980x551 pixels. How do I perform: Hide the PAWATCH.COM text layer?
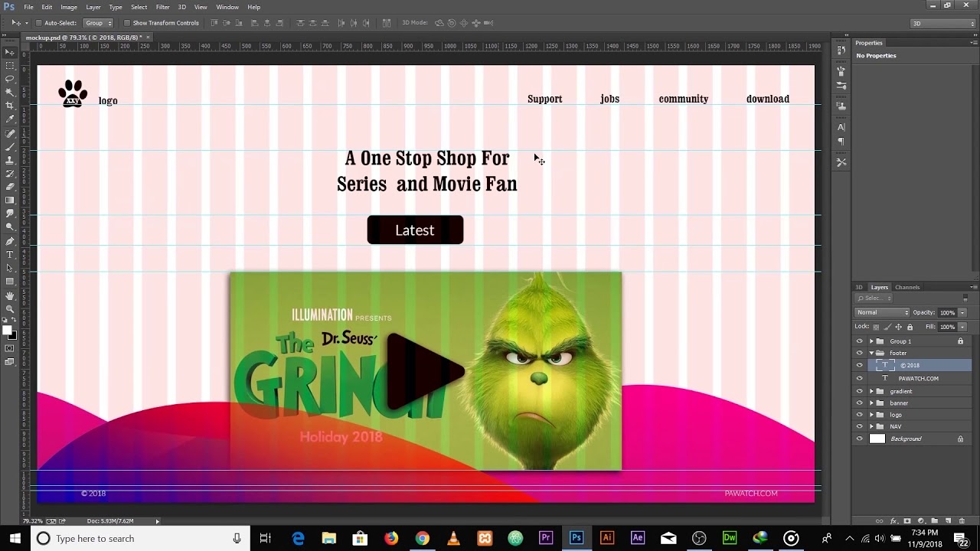(x=859, y=378)
